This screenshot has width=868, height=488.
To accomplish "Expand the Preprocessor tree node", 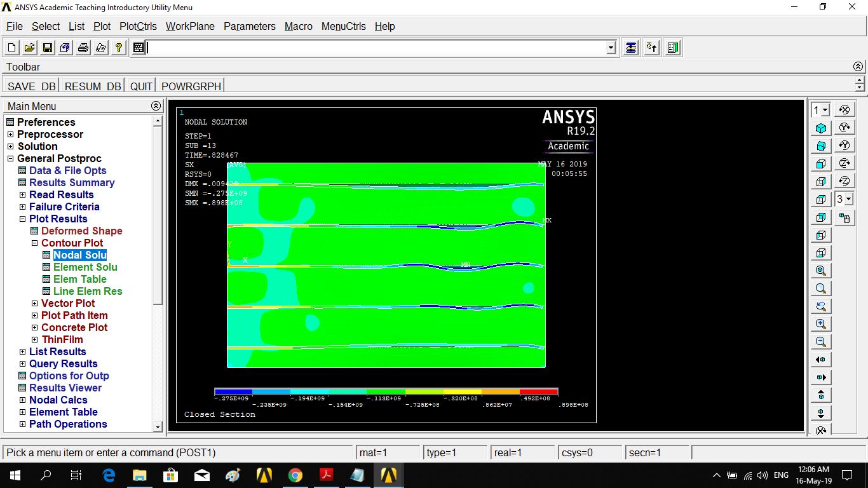I will 10,134.
